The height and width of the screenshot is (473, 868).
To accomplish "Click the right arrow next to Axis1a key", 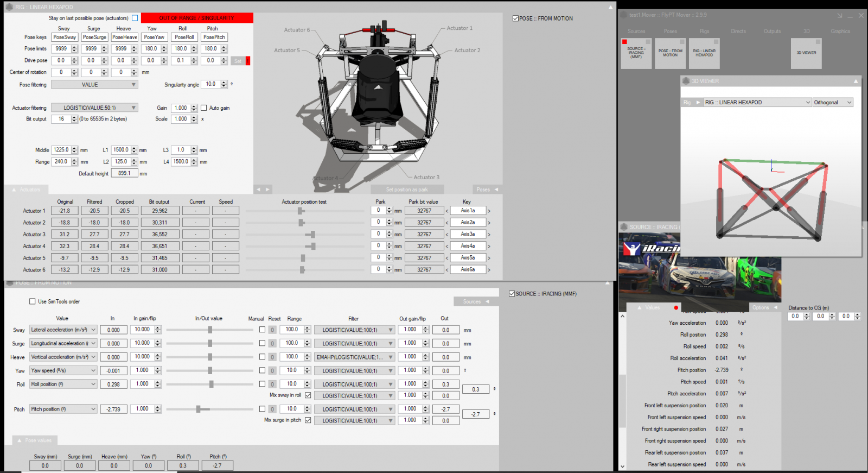I will point(489,211).
